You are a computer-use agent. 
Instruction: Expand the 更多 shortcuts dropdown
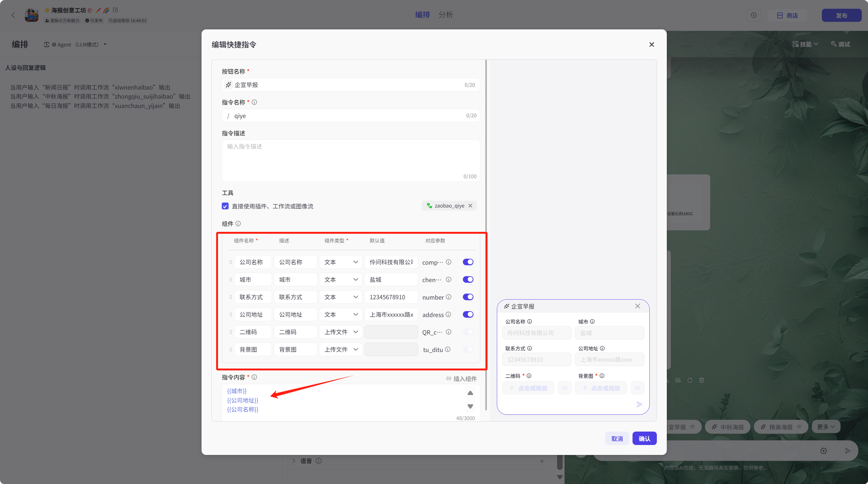(826, 427)
